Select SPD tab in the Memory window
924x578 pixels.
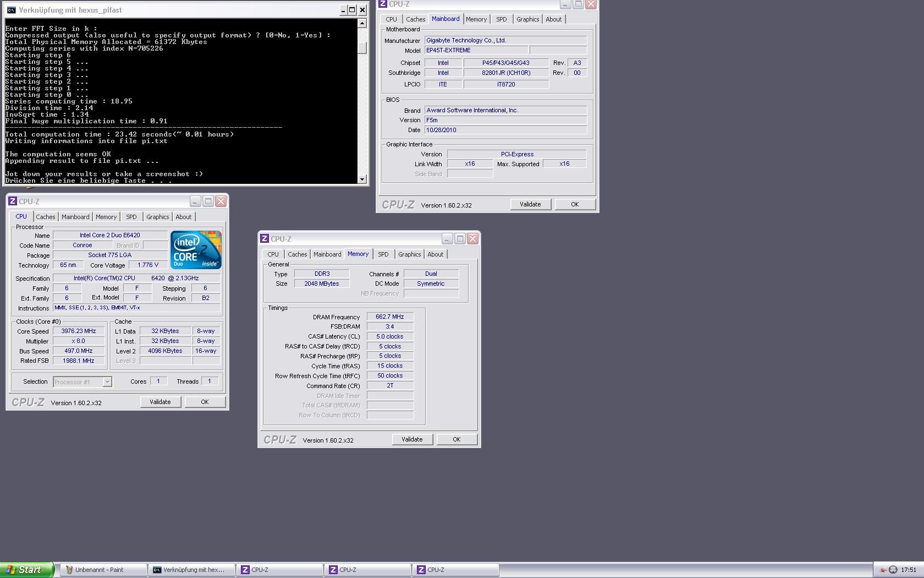tap(383, 254)
